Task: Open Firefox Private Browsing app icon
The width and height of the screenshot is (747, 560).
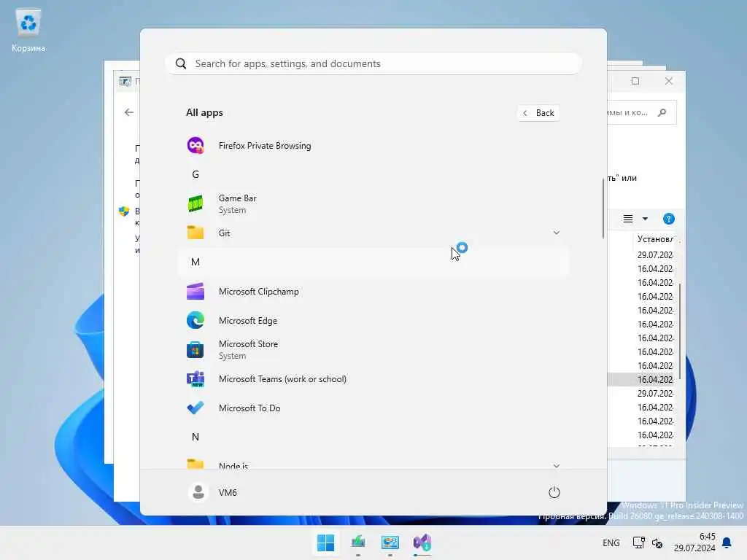Action: click(196, 145)
